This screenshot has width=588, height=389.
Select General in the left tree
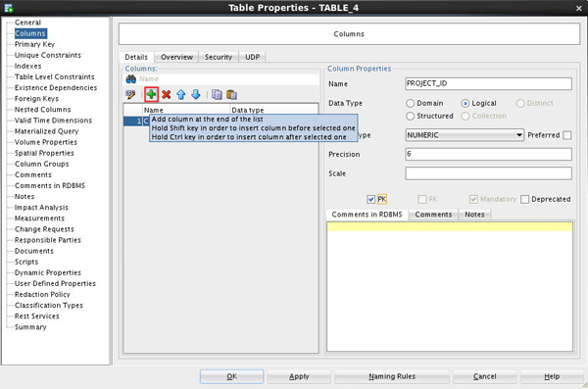coord(27,23)
